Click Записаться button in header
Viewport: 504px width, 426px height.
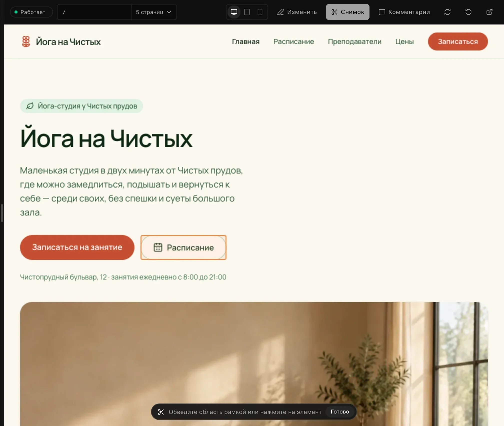point(458,41)
